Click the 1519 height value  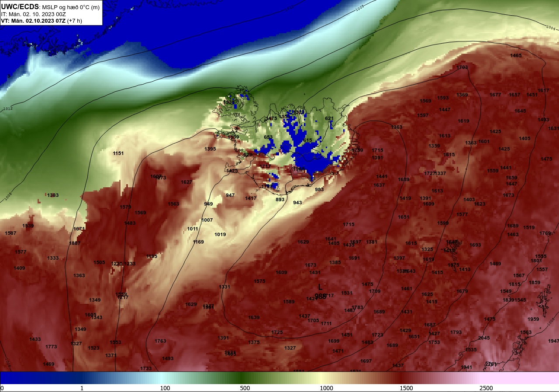pos(529,227)
